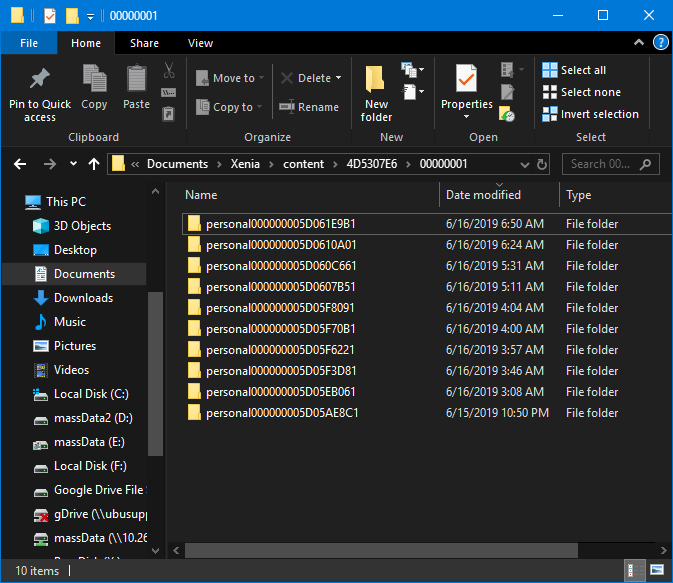Click Select all button

pyautogui.click(x=574, y=70)
